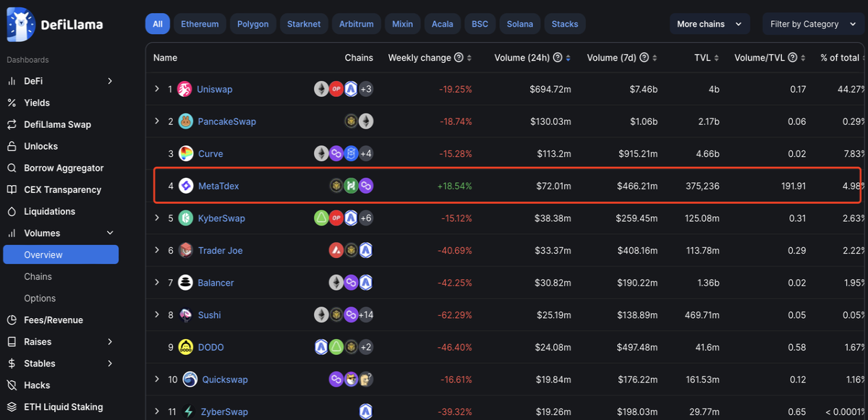Select the Arbitrum chain tab
This screenshot has width=868, height=420.
[357, 24]
